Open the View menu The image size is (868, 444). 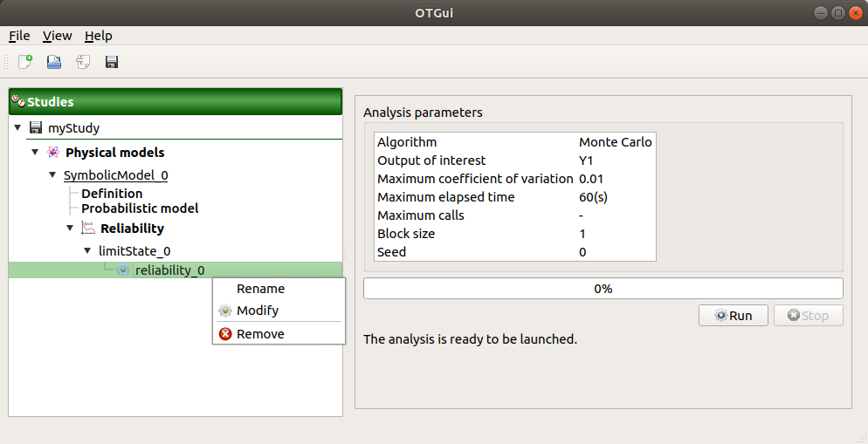pyautogui.click(x=57, y=36)
